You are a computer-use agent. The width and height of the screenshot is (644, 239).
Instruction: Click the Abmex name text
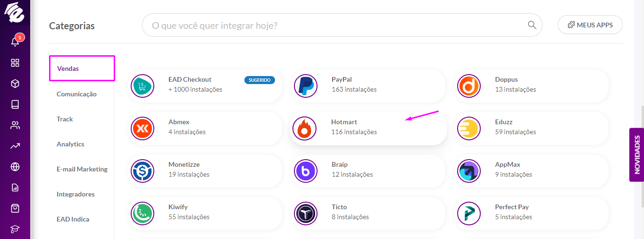[179, 122]
